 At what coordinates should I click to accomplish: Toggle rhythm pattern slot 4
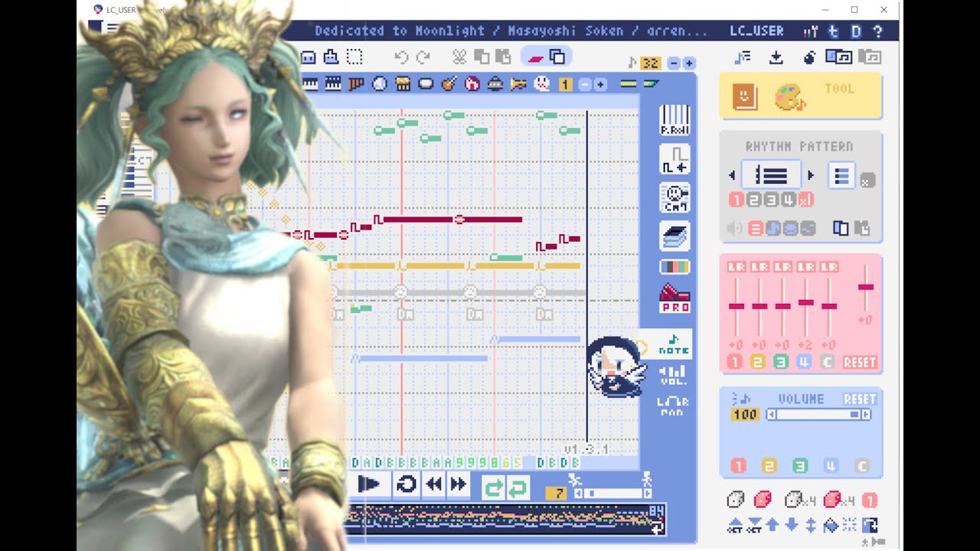pyautogui.click(x=789, y=200)
